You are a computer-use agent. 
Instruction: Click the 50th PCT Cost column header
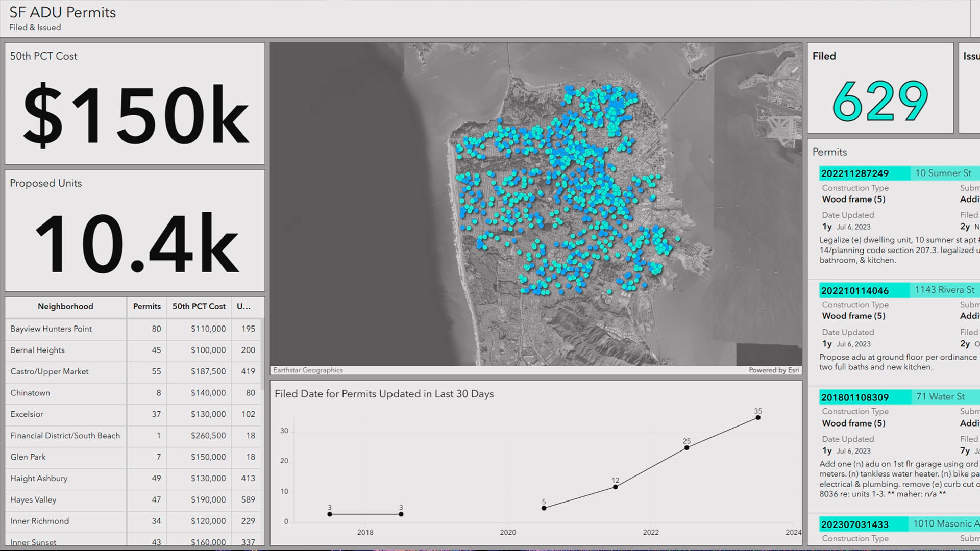pyautogui.click(x=199, y=306)
